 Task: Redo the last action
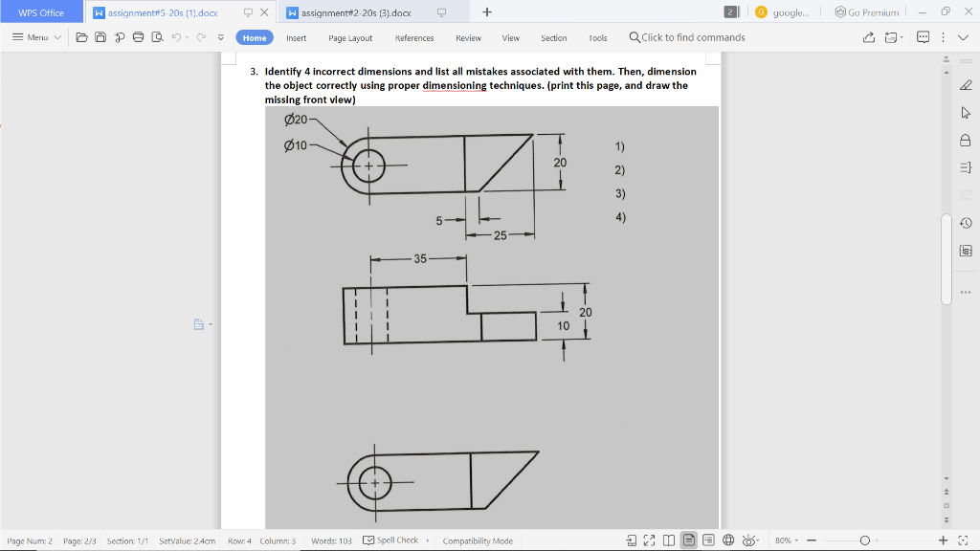tap(201, 36)
